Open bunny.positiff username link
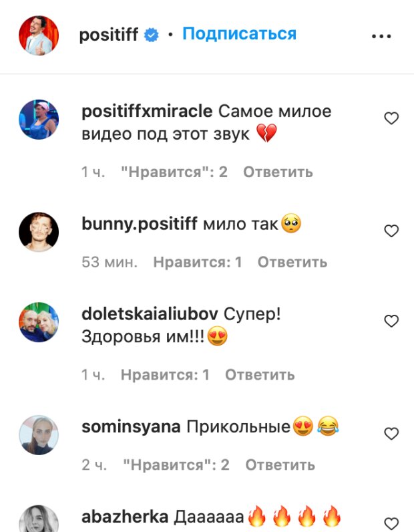Image resolution: width=414 pixels, height=532 pixels. coord(140,225)
